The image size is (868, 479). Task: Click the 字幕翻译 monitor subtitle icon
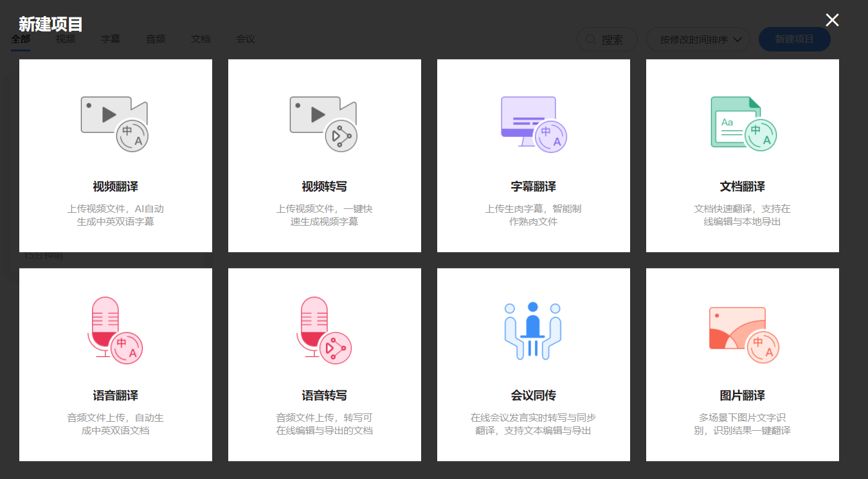pyautogui.click(x=533, y=124)
